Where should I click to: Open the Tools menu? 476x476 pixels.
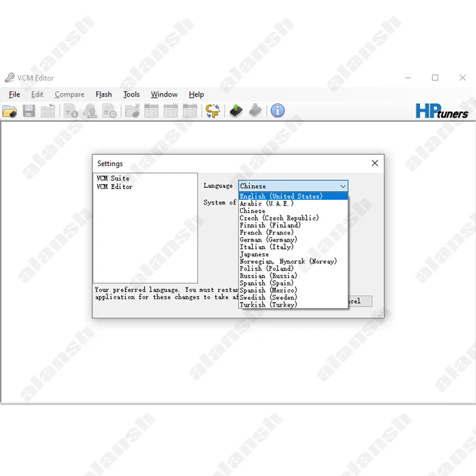(x=131, y=95)
